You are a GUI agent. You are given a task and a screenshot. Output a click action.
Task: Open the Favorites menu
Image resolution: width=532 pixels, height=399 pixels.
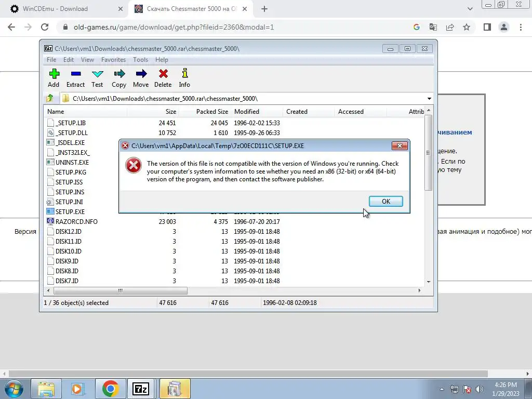point(113,60)
